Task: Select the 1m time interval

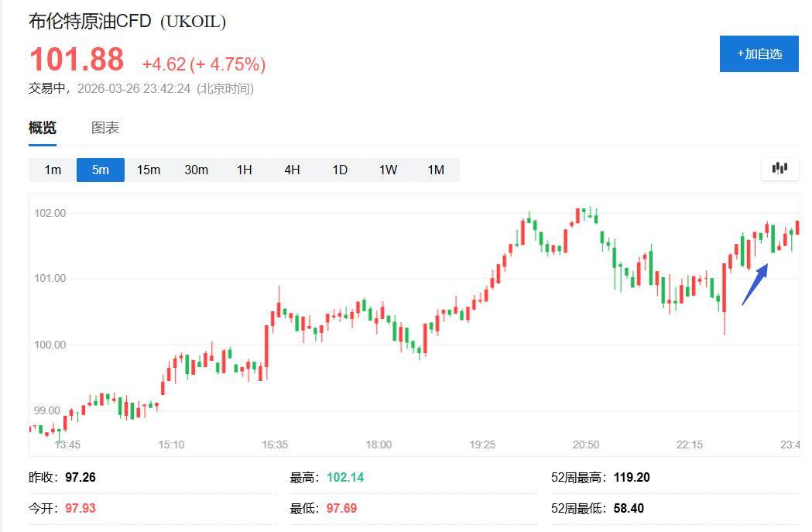Action: click(x=53, y=170)
